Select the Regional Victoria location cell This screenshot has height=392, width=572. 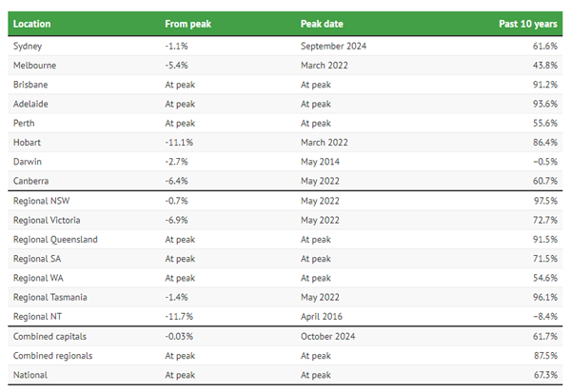point(47,220)
